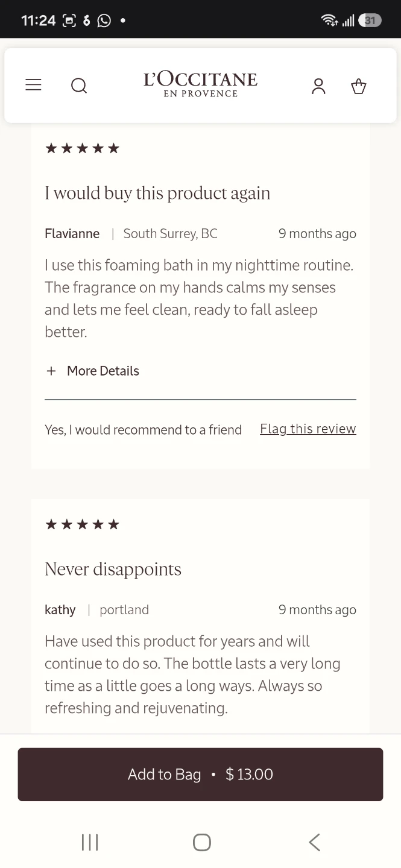Tap the 'Never disappoints' review title
The image size is (401, 868).
pos(113,569)
